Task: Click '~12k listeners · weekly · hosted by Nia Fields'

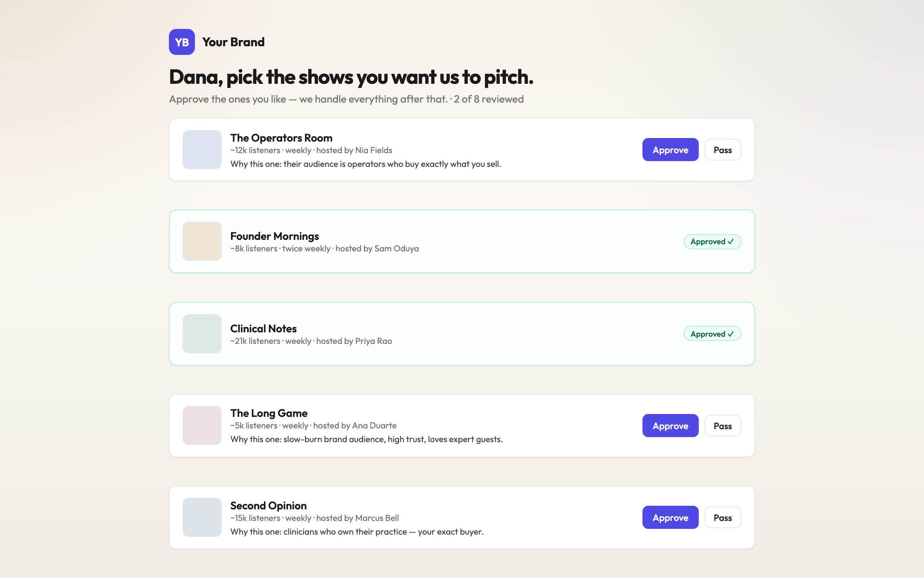Action: 311,150
